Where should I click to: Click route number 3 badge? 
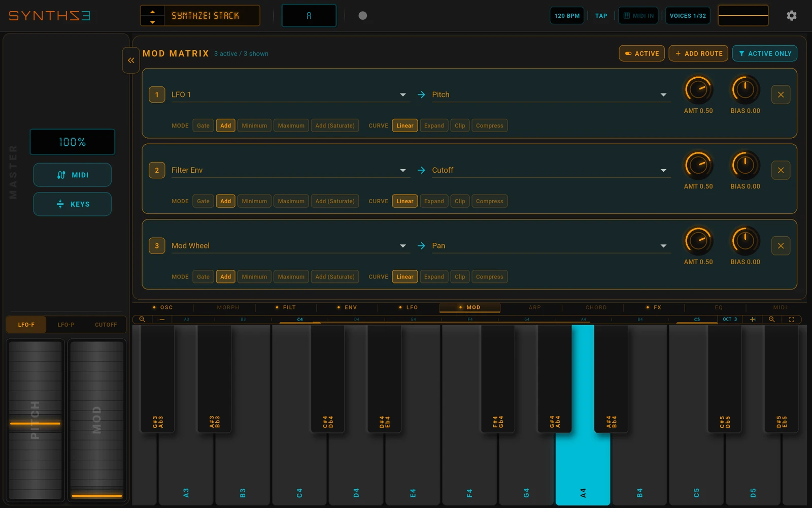(157, 246)
